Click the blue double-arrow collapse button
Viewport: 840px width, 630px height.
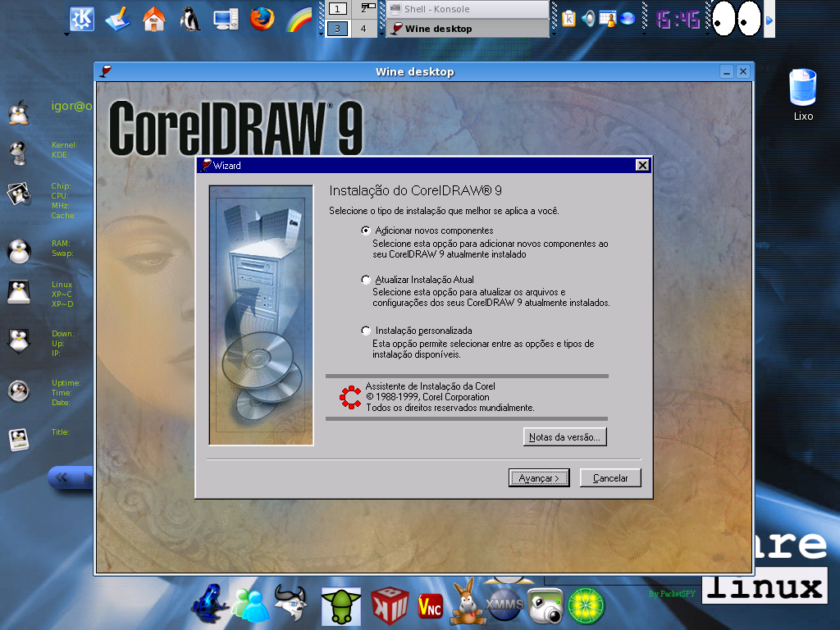61,477
